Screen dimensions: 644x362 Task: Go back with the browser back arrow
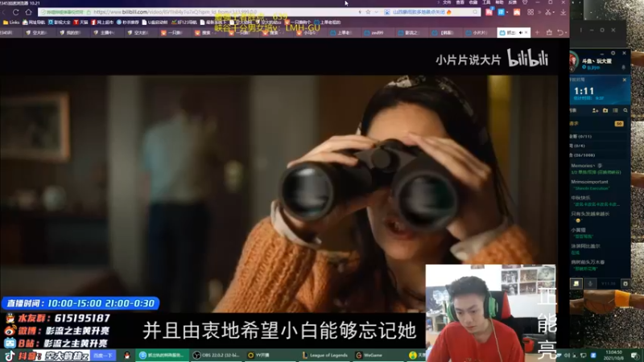click(x=4, y=12)
